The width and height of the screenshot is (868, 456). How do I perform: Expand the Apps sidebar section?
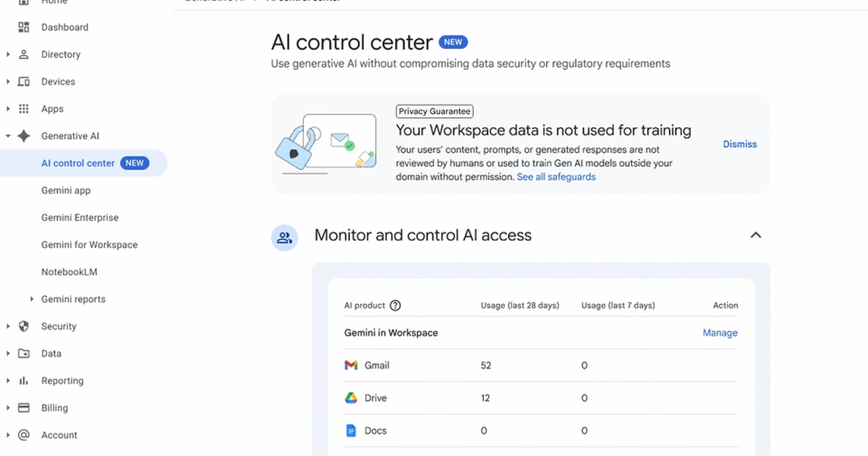tap(8, 109)
